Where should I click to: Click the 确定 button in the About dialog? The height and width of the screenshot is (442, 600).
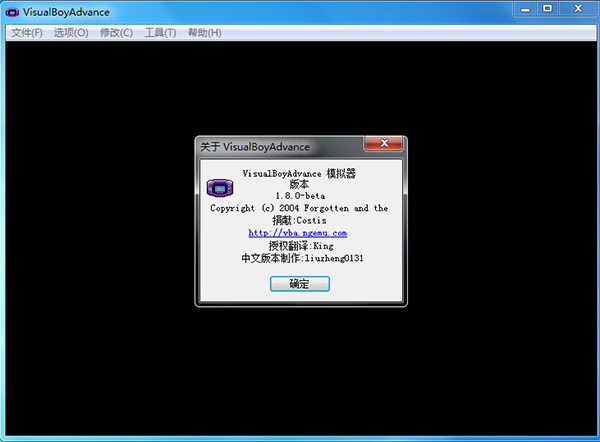pyautogui.click(x=300, y=284)
